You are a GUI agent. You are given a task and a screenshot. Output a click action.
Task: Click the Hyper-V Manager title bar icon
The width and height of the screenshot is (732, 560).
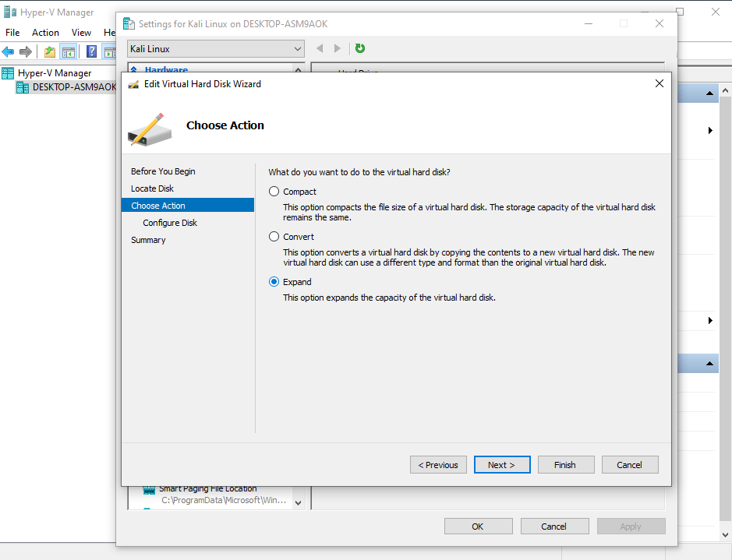point(10,12)
